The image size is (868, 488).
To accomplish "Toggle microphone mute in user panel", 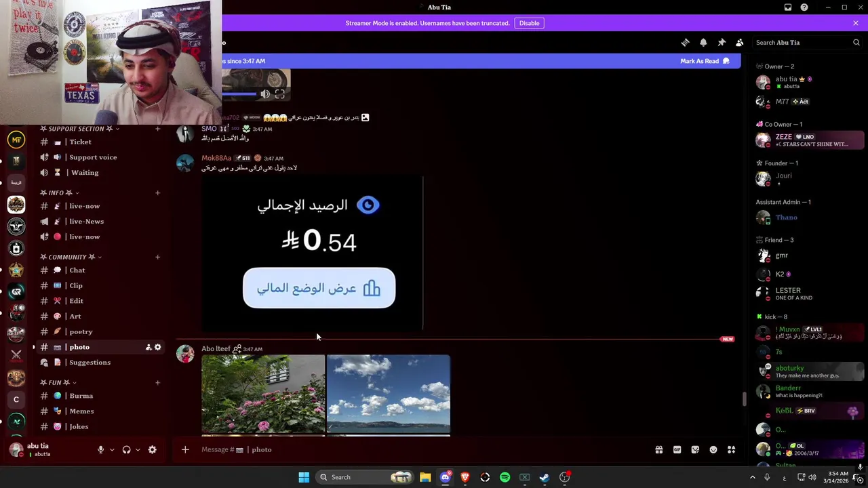I will 100,449.
